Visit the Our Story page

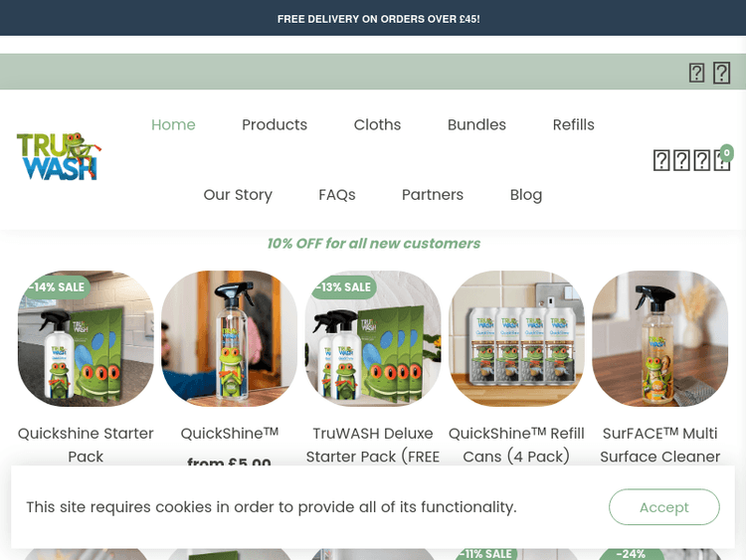coord(238,195)
